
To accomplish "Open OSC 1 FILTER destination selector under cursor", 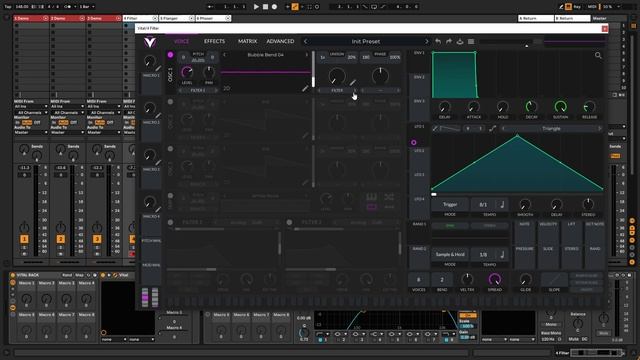I will [337, 90].
